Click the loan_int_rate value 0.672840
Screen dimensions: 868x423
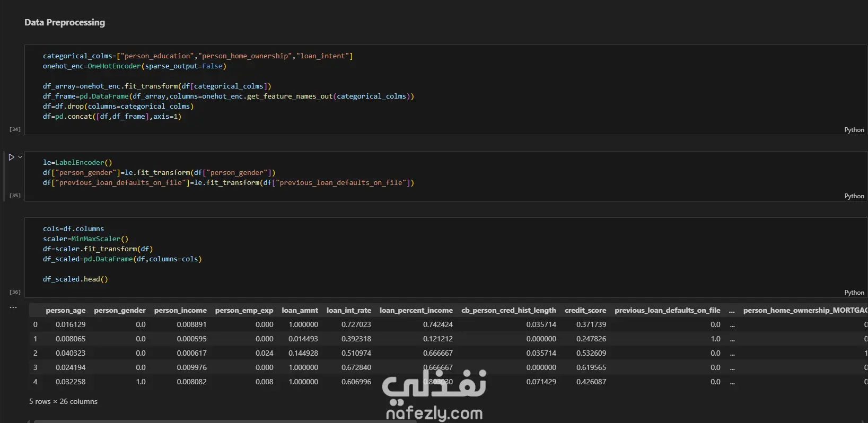pos(356,367)
